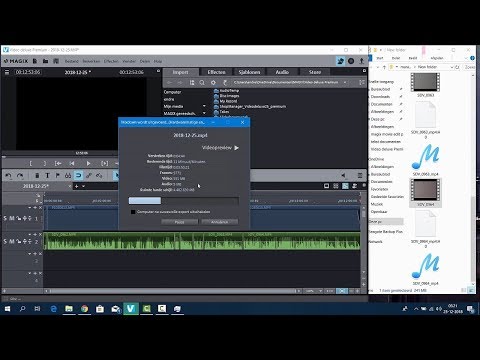Click go to beginning transport button

click(x=72, y=163)
